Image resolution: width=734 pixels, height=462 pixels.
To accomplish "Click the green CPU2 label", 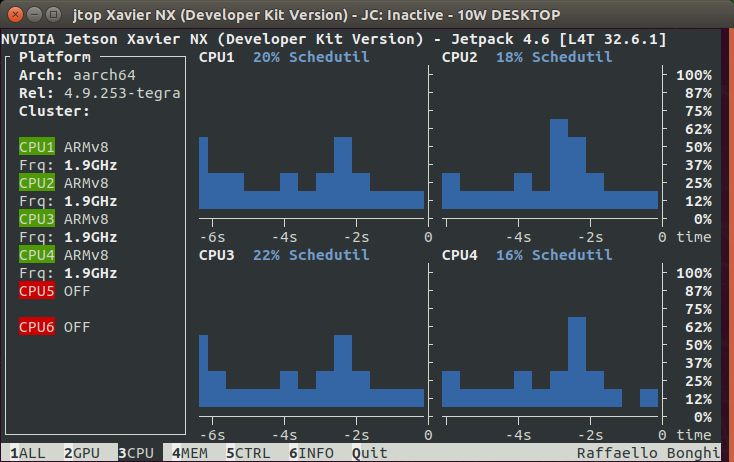I will (x=37, y=183).
